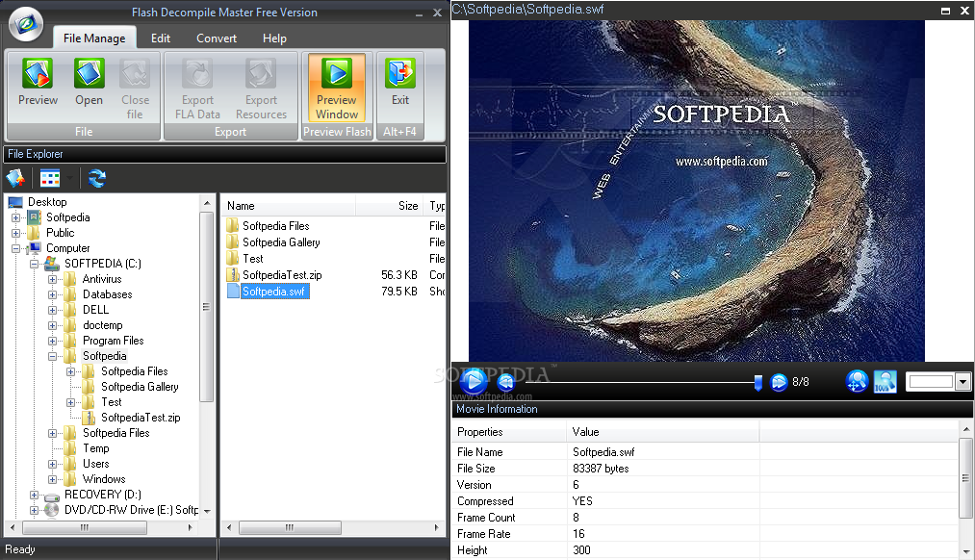Click Value column header in Movie Information

663,432
